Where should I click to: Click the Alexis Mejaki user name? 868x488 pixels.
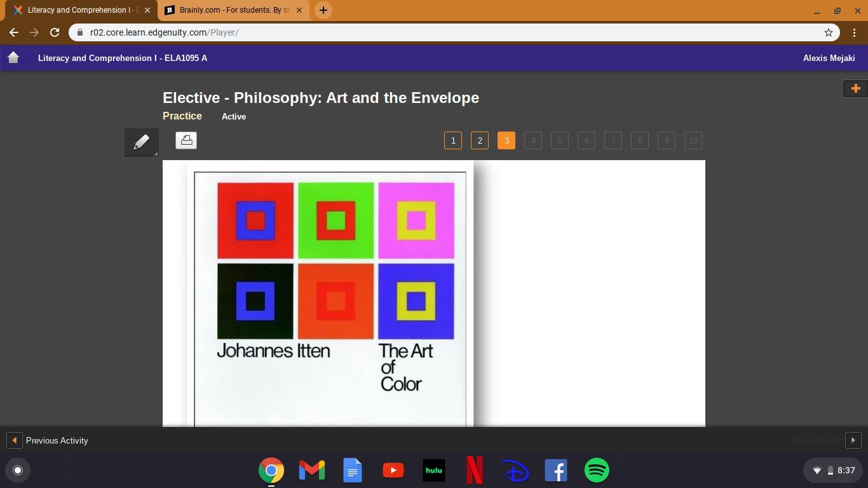click(829, 58)
